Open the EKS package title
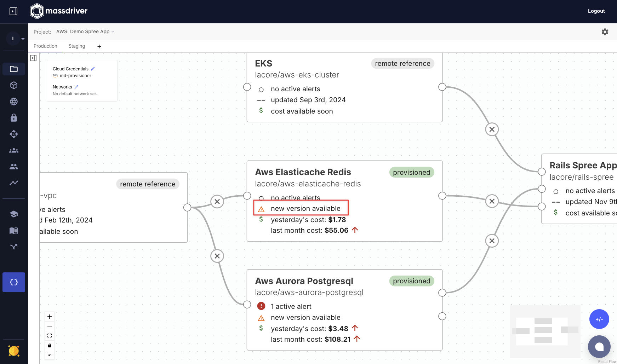This screenshot has width=617, height=364. tap(264, 63)
